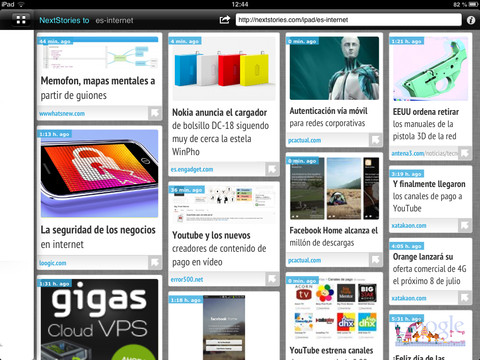This screenshot has width=480, height=360.
Task: Tap the NextStories to title
Action: pyautogui.click(x=64, y=20)
